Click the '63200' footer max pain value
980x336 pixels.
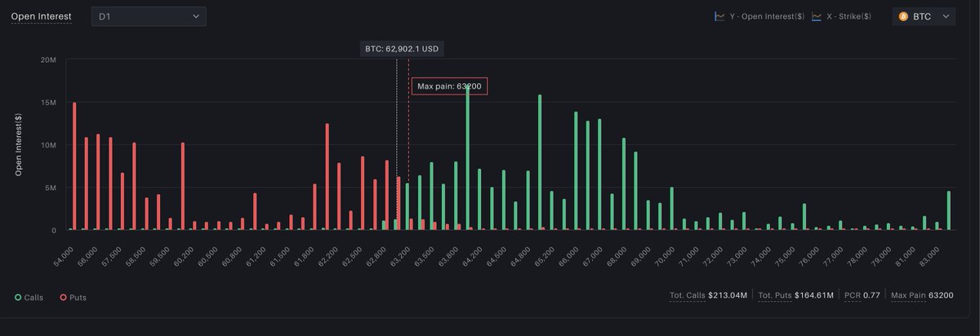pyautogui.click(x=940, y=295)
